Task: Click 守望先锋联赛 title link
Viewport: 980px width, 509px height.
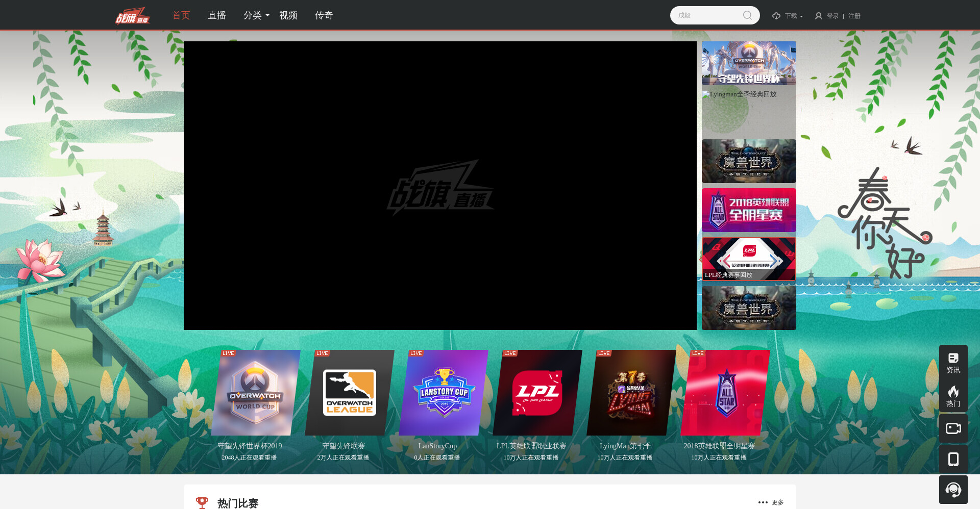Action: pyautogui.click(x=344, y=446)
